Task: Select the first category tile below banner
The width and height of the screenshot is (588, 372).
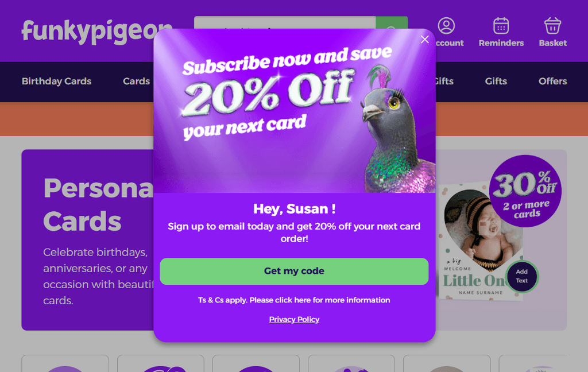Action: [x=65, y=363]
